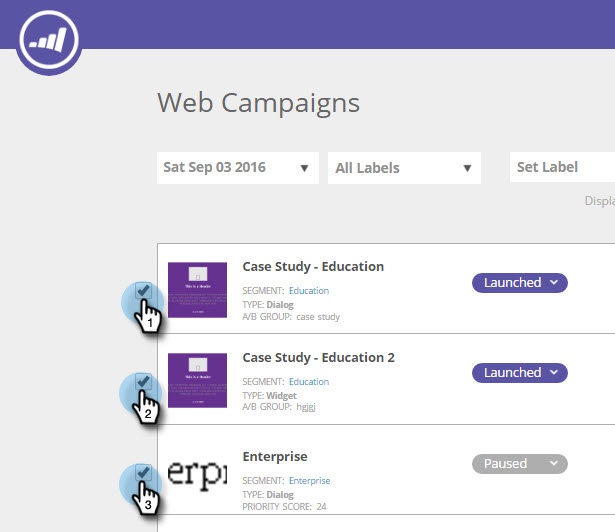Open the Enterprise segment link
615x532 pixels.
[309, 481]
